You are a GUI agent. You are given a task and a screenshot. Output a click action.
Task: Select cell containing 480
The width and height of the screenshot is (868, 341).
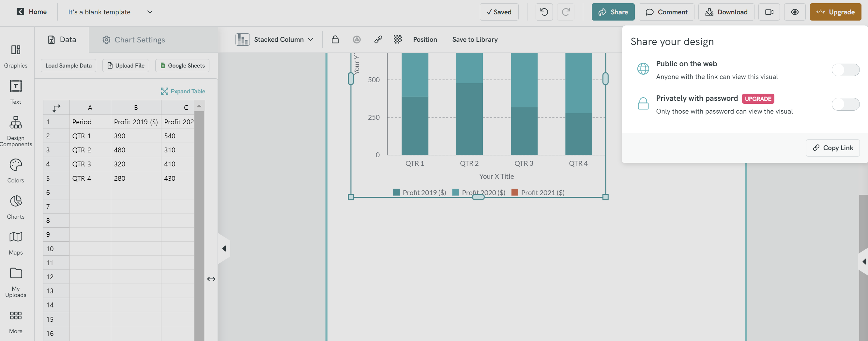click(x=136, y=150)
